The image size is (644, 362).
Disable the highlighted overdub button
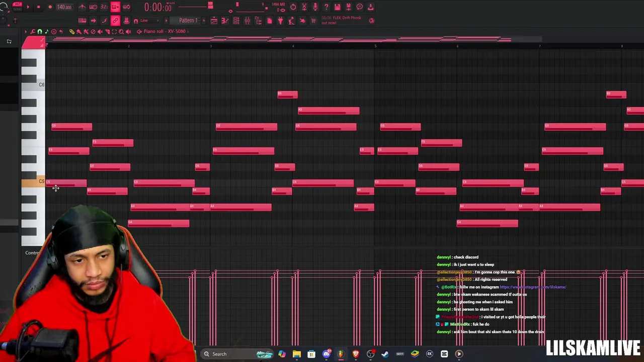115,7
